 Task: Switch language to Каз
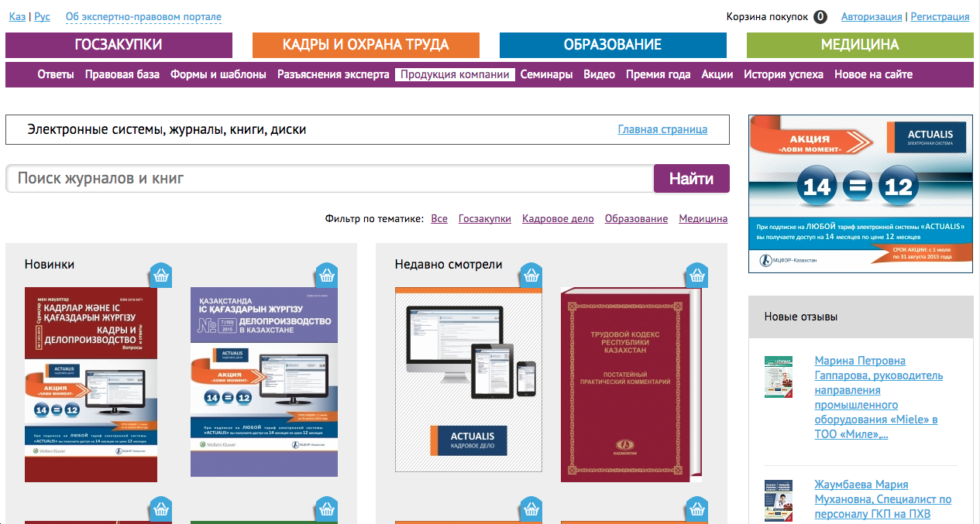17,16
